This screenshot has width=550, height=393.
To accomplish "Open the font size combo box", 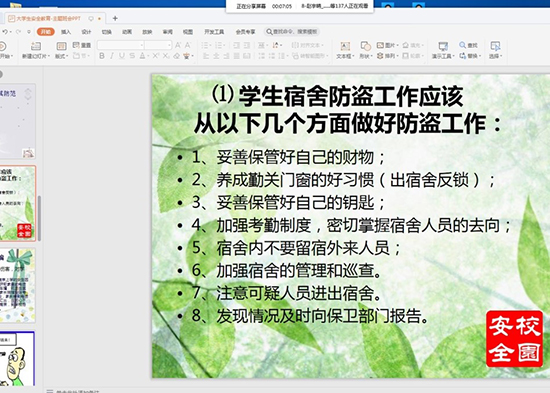I will coord(158,45).
